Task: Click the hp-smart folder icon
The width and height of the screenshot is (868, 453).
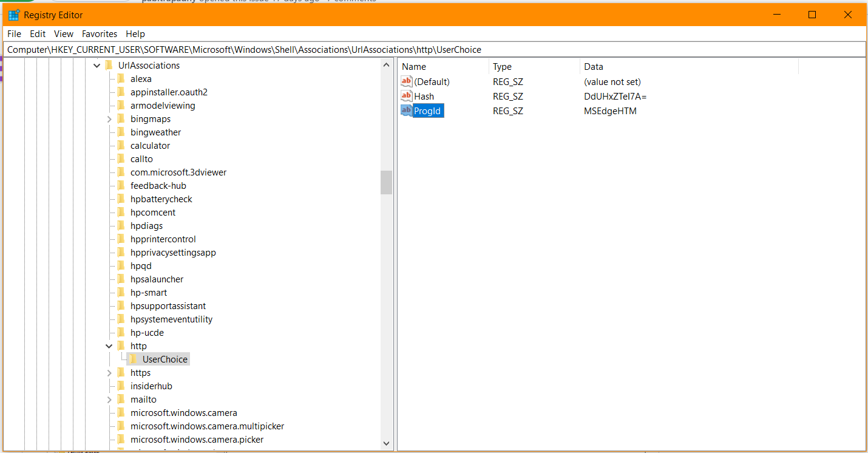Action: pyautogui.click(x=122, y=292)
